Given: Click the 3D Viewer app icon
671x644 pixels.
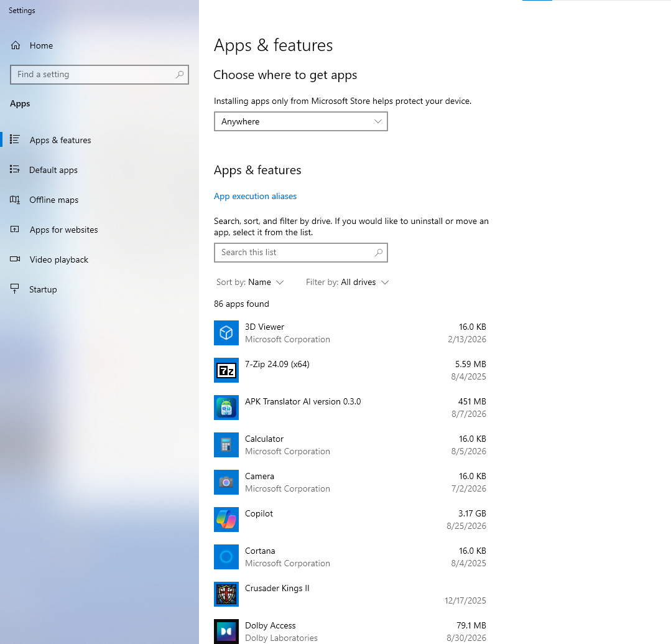Looking at the screenshot, I should [x=226, y=333].
